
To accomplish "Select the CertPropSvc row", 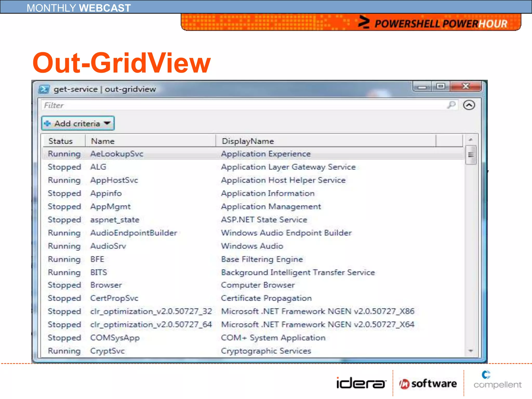I will tap(253, 298).
